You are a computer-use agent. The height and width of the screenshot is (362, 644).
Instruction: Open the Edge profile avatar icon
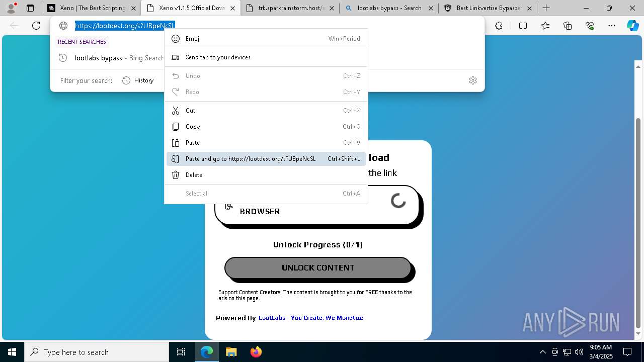coord(11,8)
